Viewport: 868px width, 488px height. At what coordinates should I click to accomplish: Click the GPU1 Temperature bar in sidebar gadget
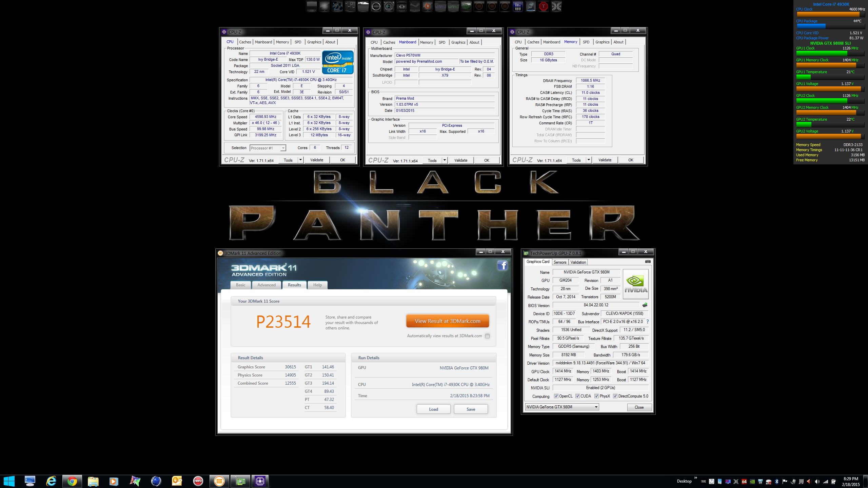coord(830,77)
